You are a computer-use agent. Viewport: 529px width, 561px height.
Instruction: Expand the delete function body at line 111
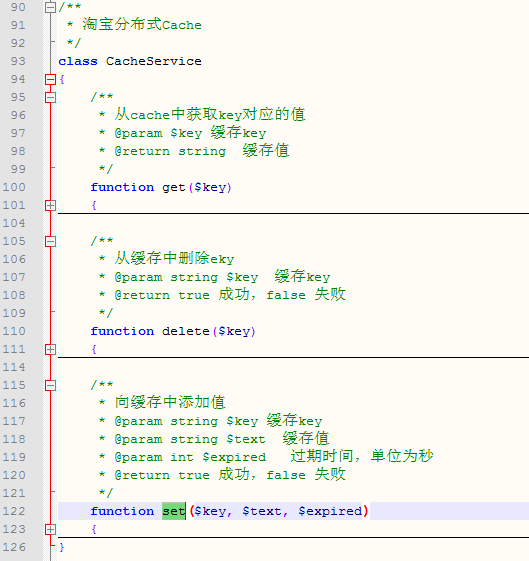(50, 349)
